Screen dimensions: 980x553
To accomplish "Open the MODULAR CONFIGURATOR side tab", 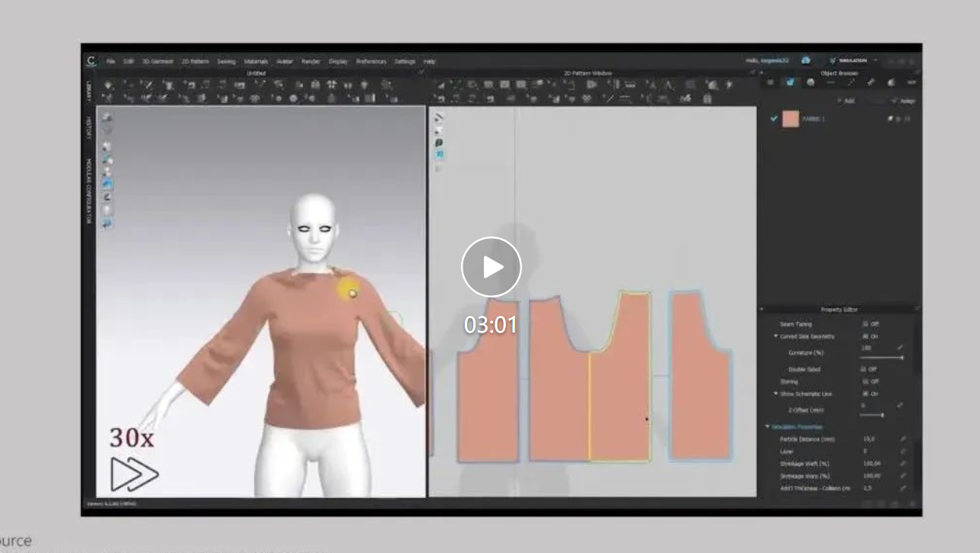I will [x=89, y=191].
